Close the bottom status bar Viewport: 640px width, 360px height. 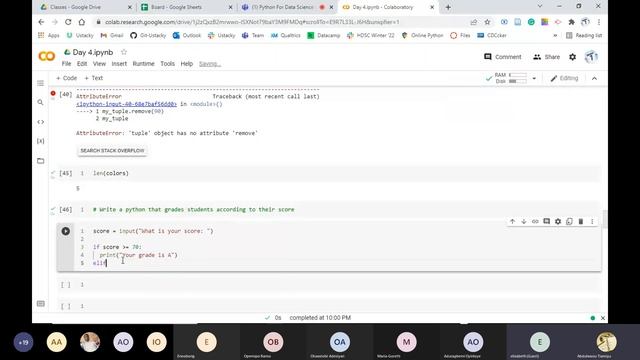click(x=603, y=318)
